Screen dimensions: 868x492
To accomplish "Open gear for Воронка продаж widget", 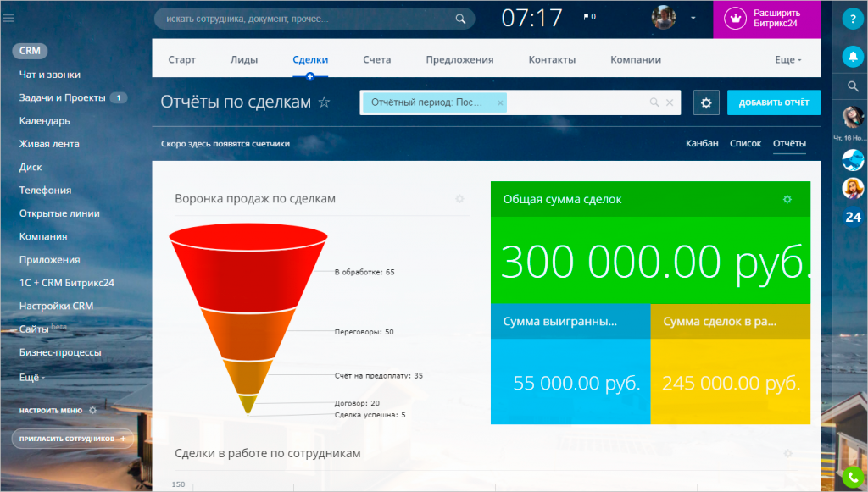I will pos(459,198).
